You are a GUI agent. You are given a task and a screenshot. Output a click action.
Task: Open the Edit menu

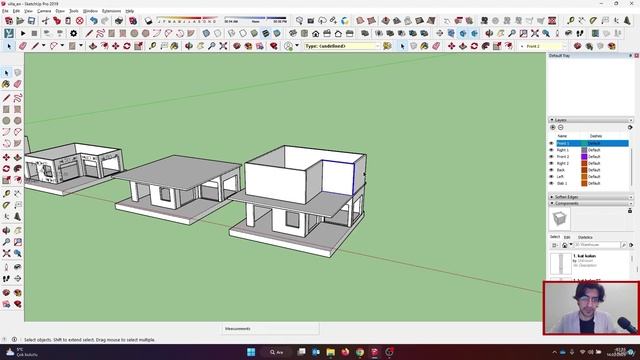click(x=16, y=11)
